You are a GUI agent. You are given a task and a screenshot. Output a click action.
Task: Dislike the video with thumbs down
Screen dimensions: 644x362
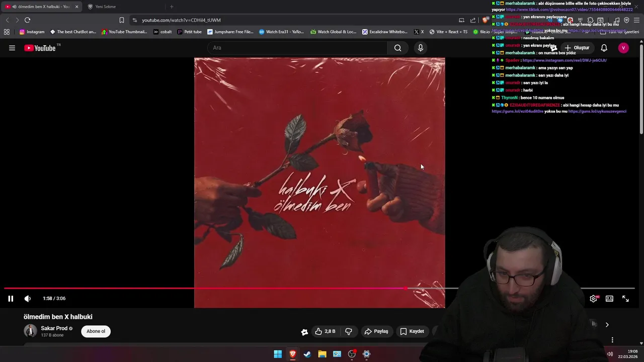(348, 331)
